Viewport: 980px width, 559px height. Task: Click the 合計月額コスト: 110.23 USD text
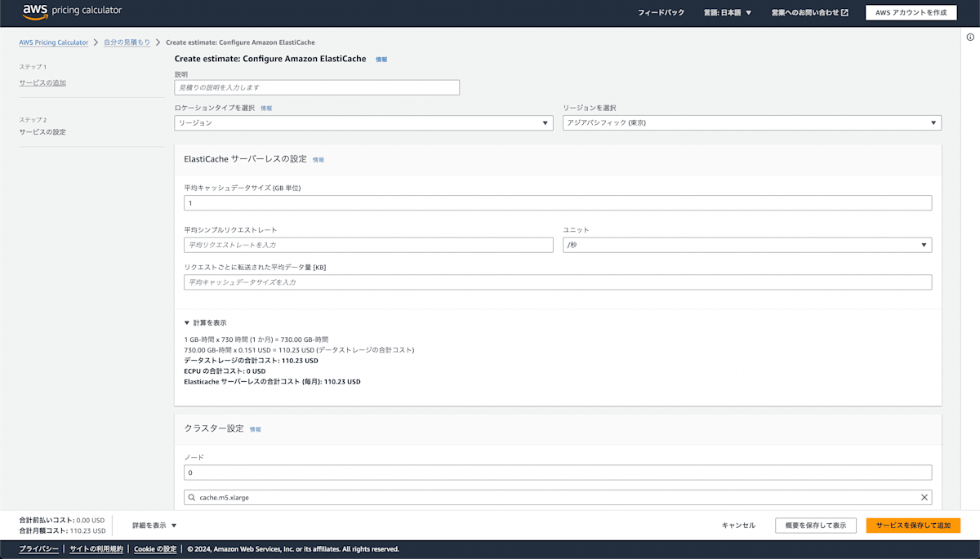click(x=62, y=530)
